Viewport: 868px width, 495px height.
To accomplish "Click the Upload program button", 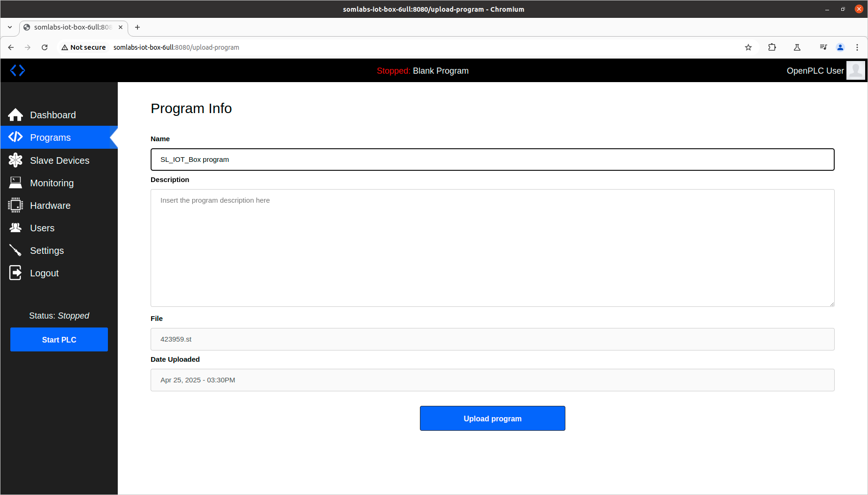I will click(x=492, y=419).
